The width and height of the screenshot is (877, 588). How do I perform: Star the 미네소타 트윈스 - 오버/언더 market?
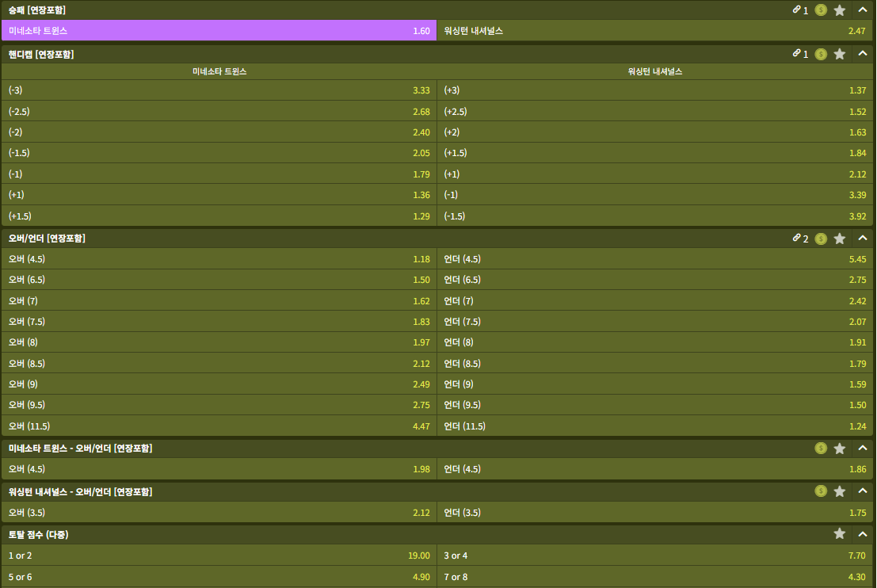[x=839, y=449]
